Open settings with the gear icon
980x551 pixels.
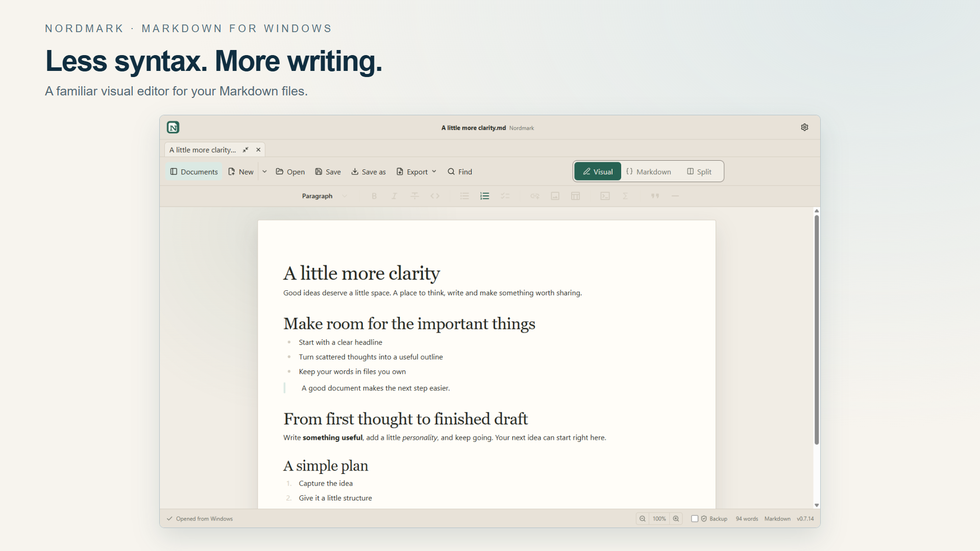pos(804,128)
